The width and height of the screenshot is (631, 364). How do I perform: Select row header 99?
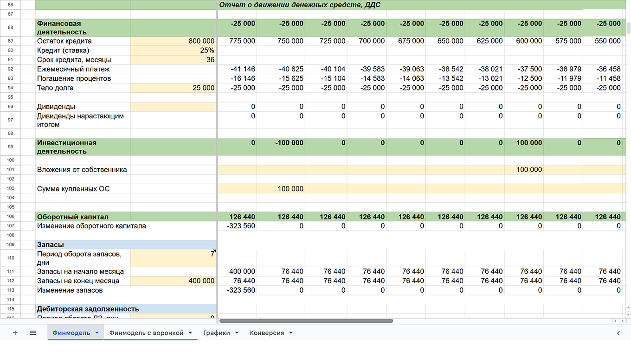pos(11,147)
